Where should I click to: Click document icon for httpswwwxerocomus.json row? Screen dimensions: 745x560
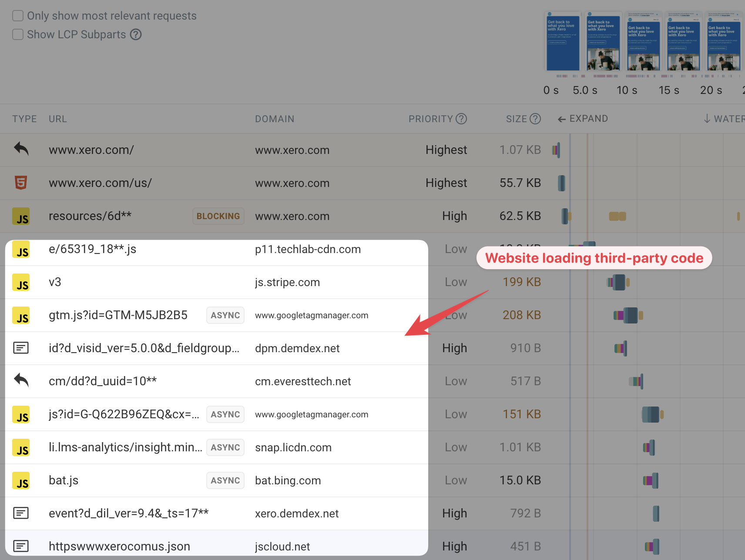[21, 546]
